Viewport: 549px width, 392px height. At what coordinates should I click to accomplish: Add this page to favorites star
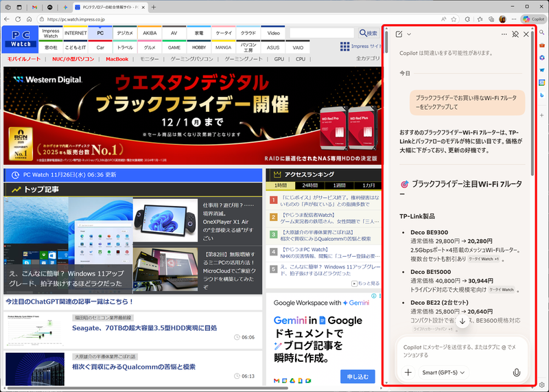coord(454,19)
